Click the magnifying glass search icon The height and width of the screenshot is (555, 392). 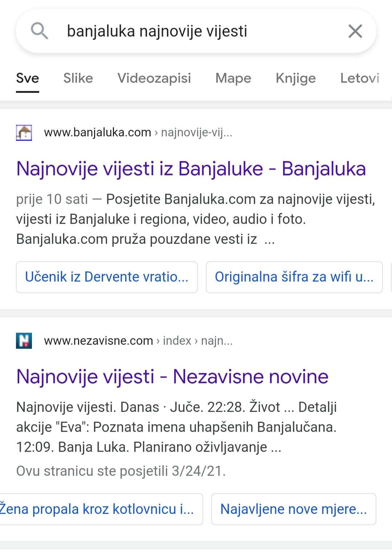pos(39,31)
